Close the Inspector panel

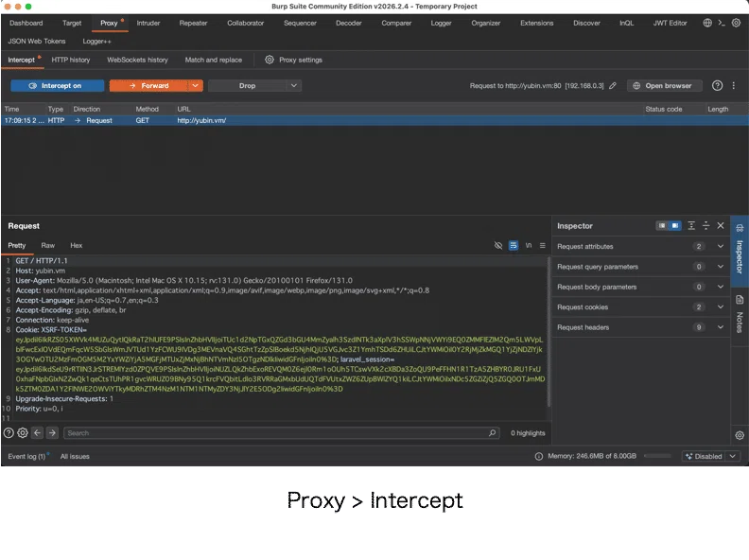tap(721, 225)
